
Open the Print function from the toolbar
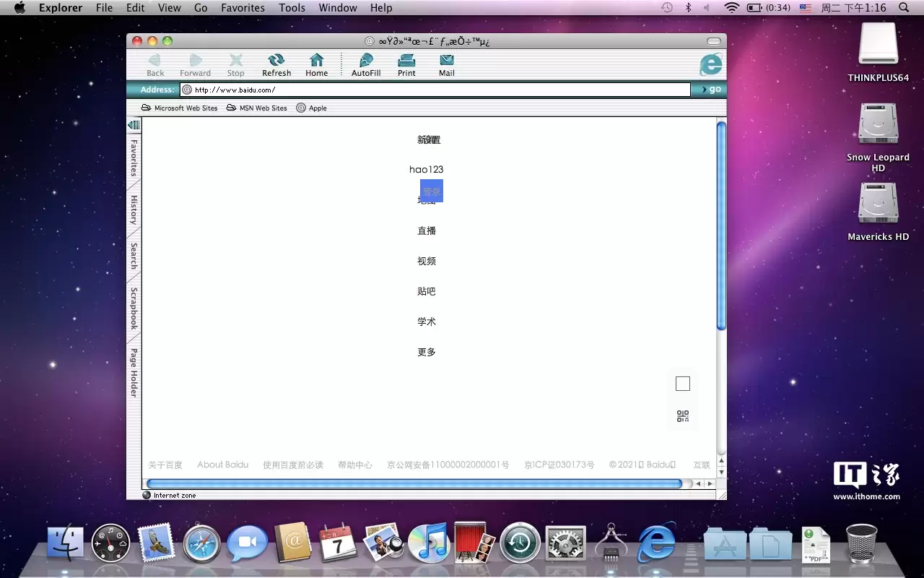click(406, 64)
